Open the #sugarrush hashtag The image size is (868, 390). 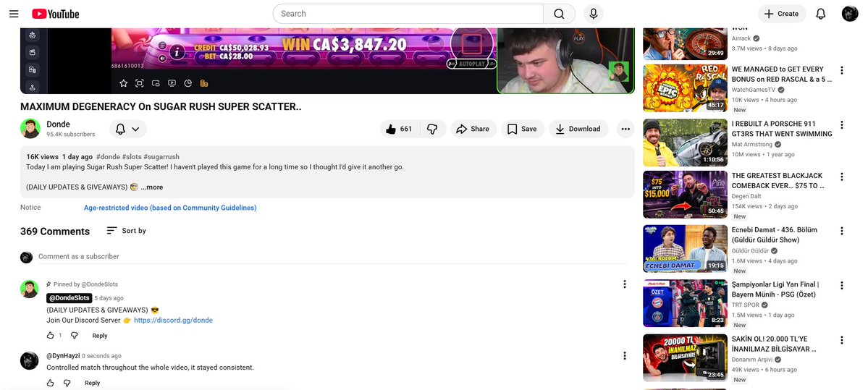(x=161, y=156)
